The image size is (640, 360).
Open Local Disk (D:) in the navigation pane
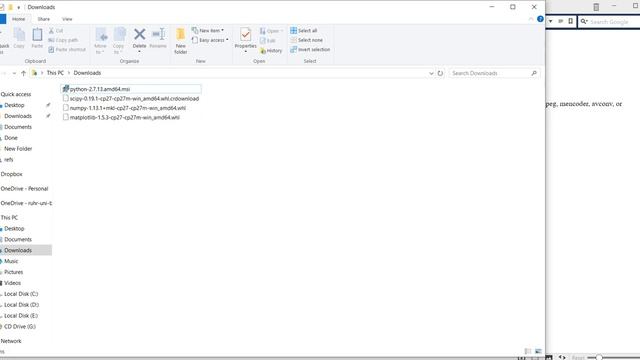click(21, 304)
